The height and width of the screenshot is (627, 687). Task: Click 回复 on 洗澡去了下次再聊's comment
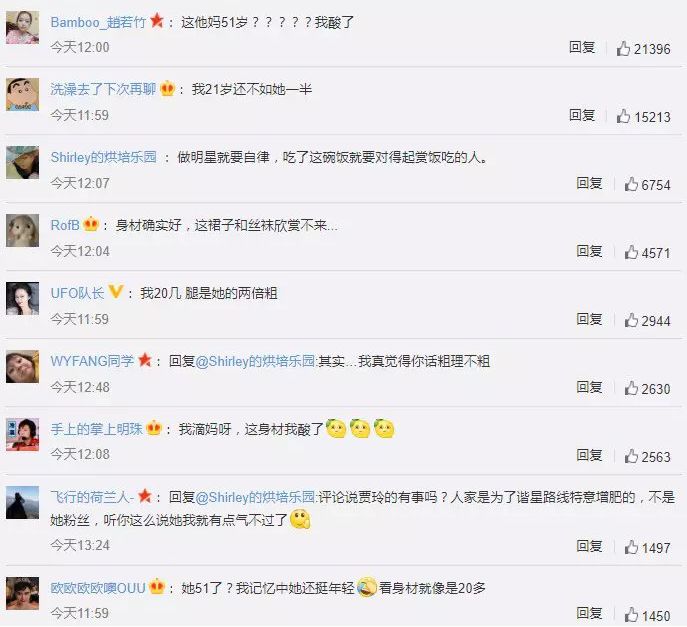582,115
